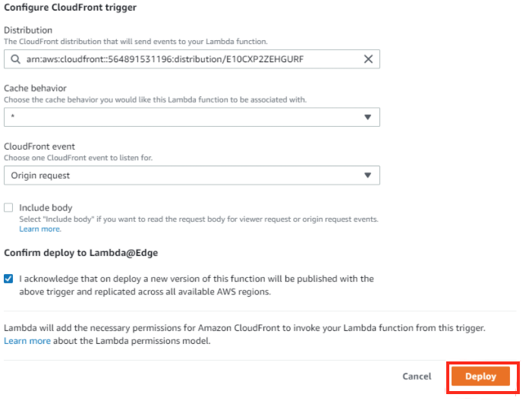The width and height of the screenshot is (532, 407).
Task: Enable the Include body checkbox
Action: coord(8,207)
